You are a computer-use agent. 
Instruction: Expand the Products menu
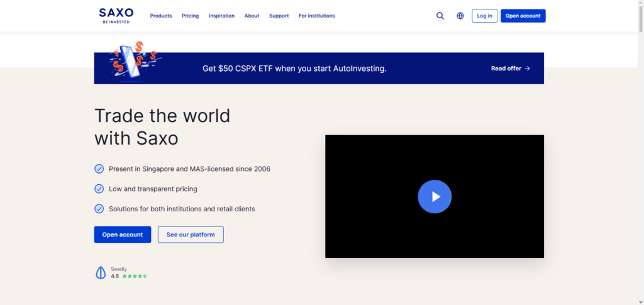pyautogui.click(x=161, y=16)
